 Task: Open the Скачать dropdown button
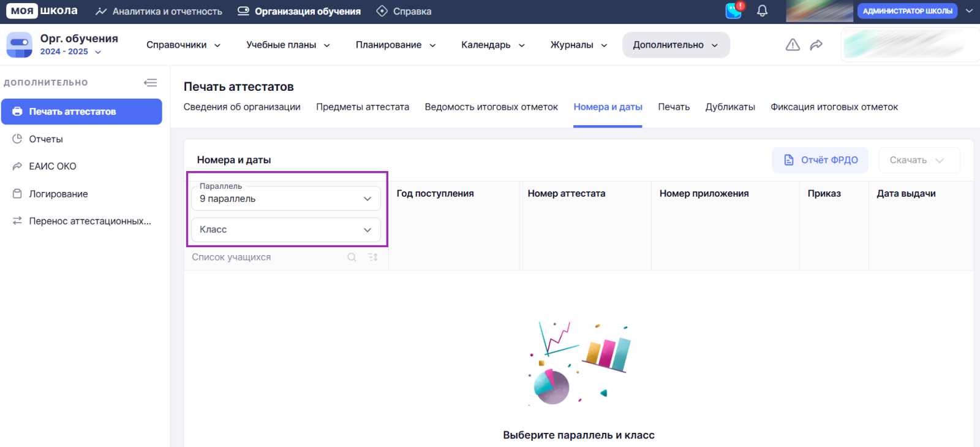919,160
